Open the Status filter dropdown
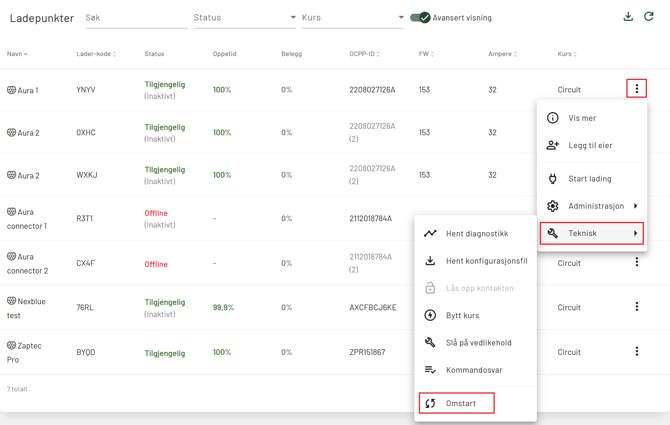The height and width of the screenshot is (425, 670). click(244, 18)
